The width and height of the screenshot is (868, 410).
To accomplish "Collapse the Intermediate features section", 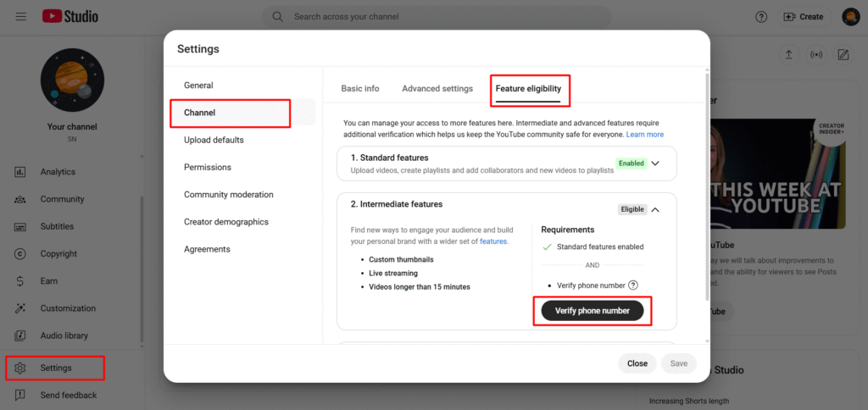I will pos(654,209).
